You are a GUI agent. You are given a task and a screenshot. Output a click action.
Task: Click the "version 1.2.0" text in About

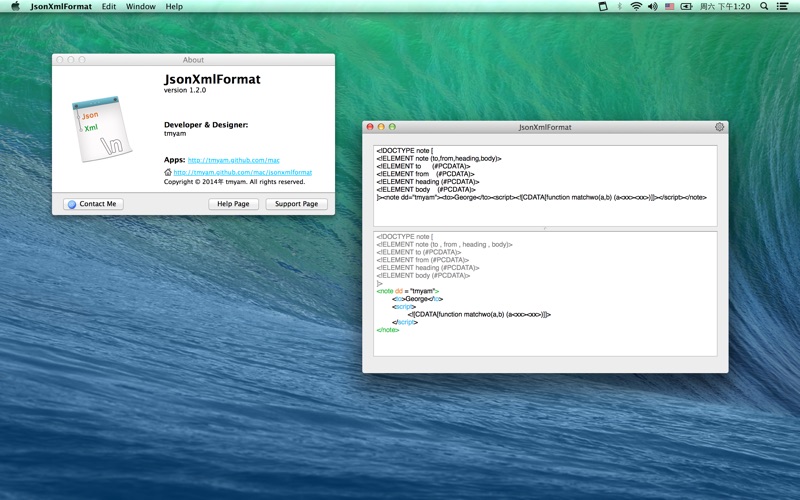pyautogui.click(x=185, y=90)
